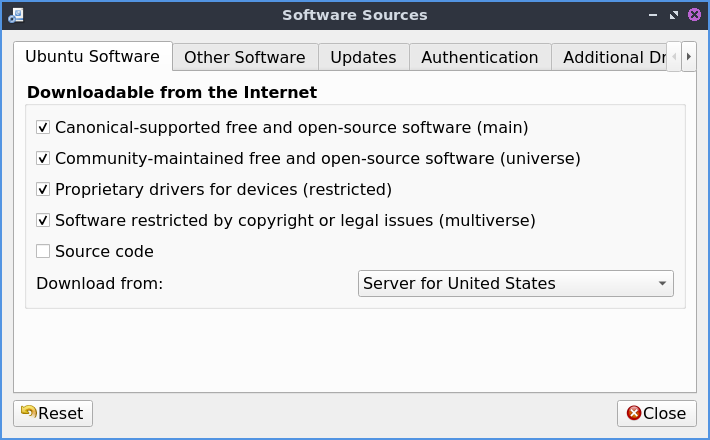This screenshot has height=440, width=710.
Task: Click the Software Sources window menu icon
Action: [15, 15]
